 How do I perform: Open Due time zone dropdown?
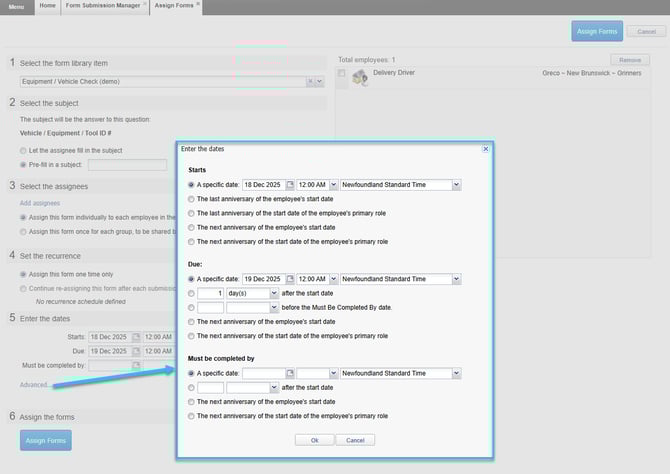[456, 279]
